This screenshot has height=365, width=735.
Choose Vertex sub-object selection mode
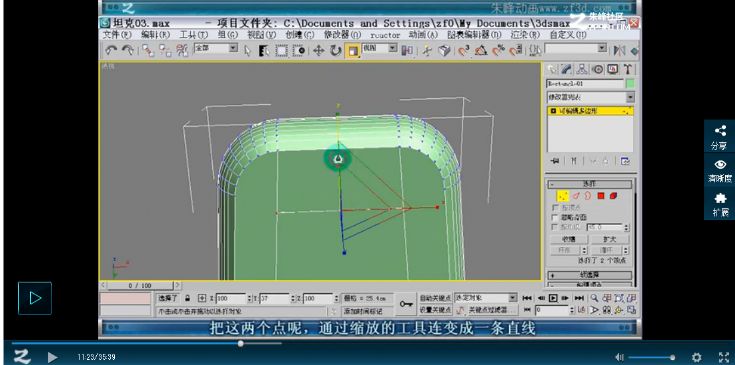point(562,196)
